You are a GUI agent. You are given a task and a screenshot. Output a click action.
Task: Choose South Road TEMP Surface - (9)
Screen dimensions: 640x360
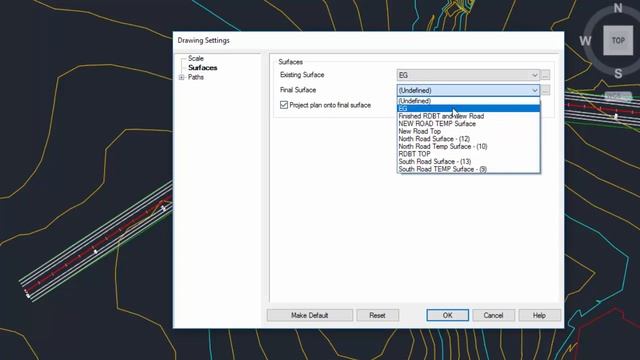pos(468,169)
